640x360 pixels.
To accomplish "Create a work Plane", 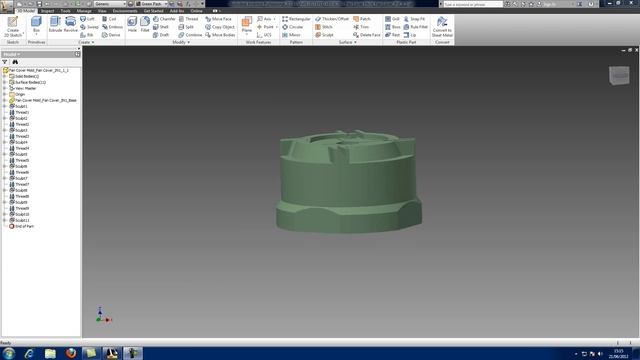I will pyautogui.click(x=247, y=25).
